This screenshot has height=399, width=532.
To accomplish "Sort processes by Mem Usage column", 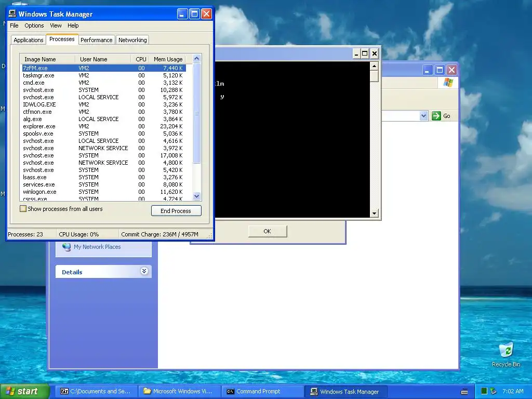I will (168, 59).
